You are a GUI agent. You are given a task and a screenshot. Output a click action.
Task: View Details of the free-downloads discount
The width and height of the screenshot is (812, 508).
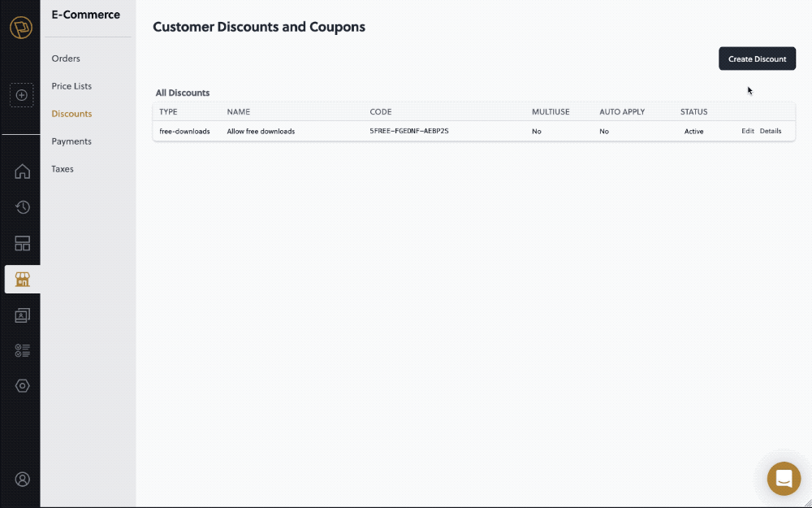(x=771, y=131)
